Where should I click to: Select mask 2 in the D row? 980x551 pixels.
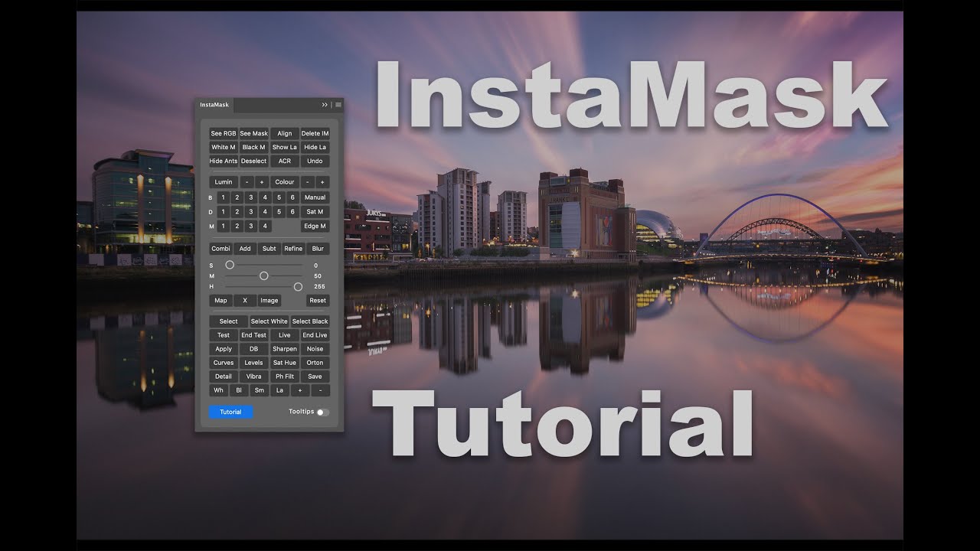point(237,211)
